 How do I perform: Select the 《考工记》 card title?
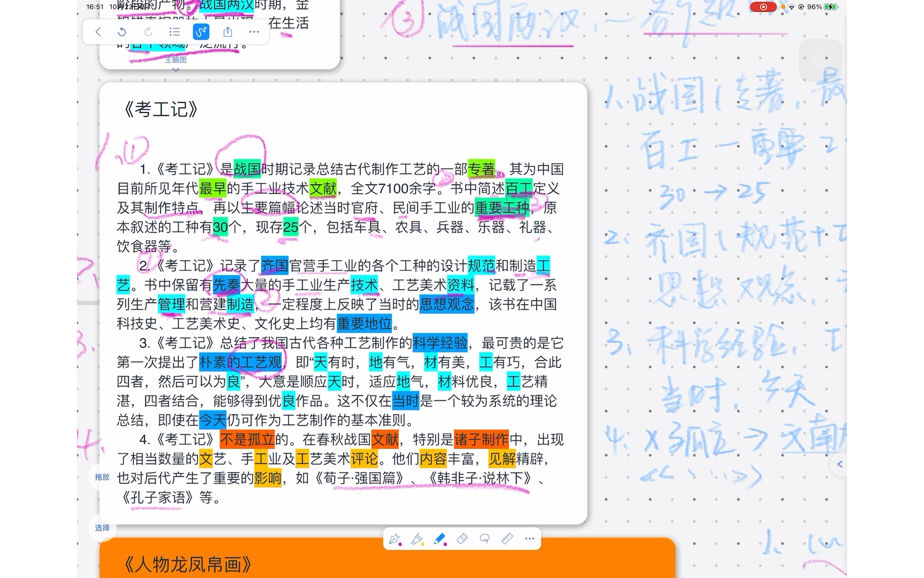[x=161, y=110]
